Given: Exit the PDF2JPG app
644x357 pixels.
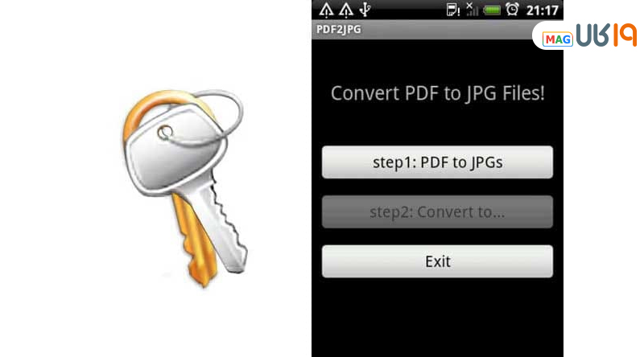Looking at the screenshot, I should (x=437, y=261).
